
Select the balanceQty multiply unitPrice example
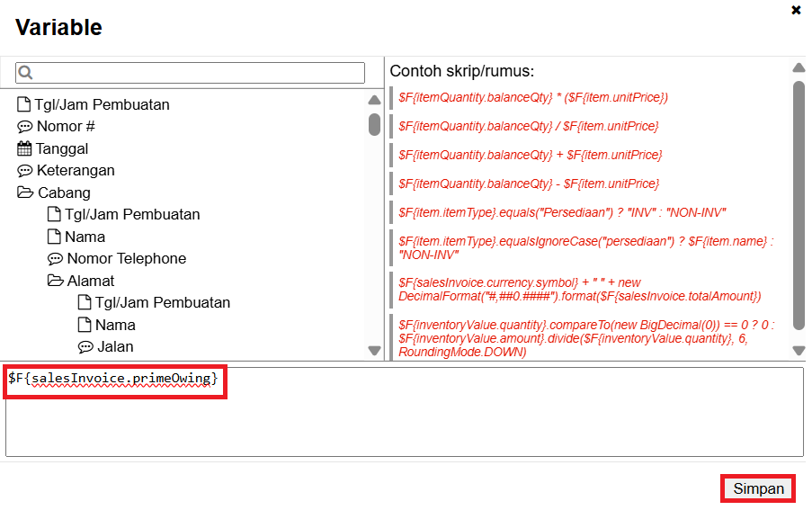coord(533,97)
